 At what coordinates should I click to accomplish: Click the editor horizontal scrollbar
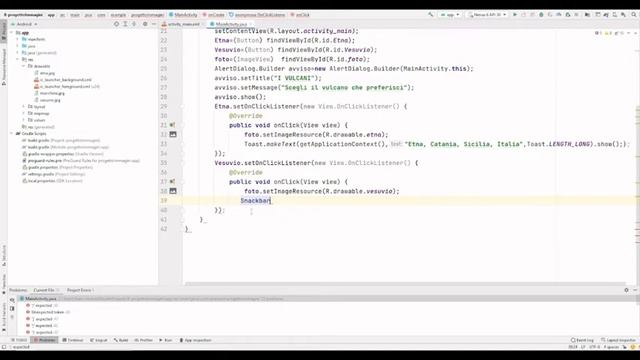tap(405, 284)
